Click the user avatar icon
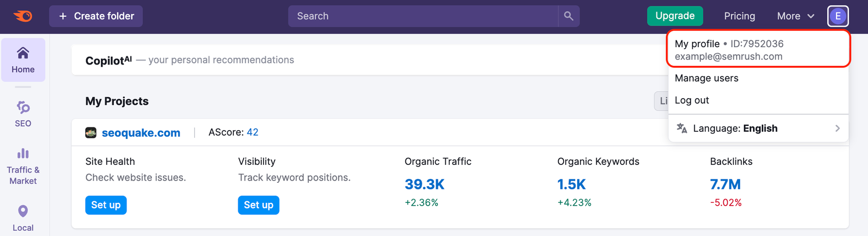868x236 pixels. point(838,16)
